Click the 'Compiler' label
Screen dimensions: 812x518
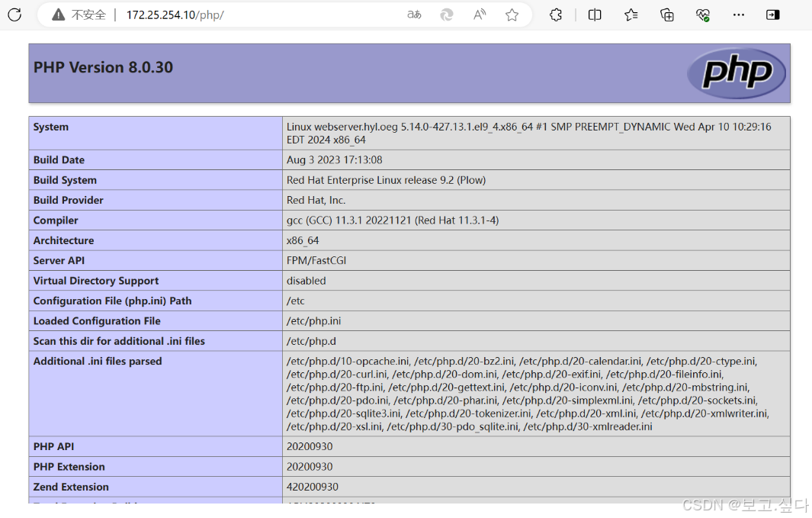click(x=56, y=220)
